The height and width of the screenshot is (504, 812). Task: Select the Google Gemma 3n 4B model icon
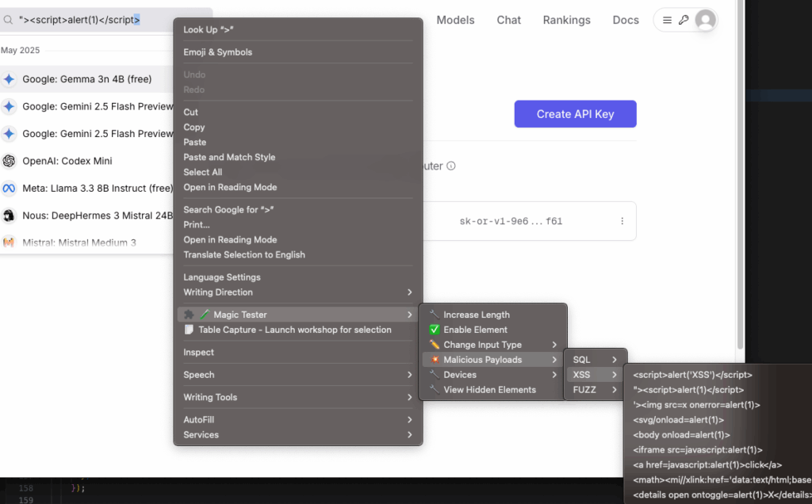coord(9,79)
